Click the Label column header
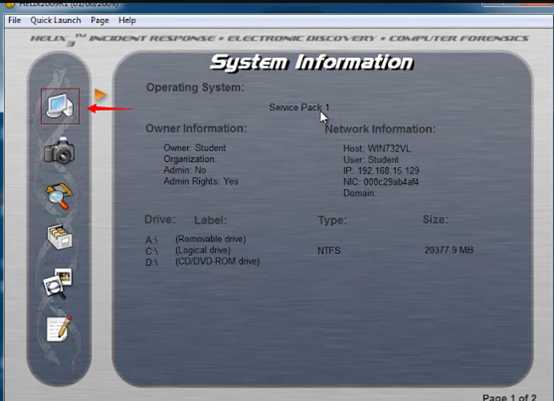This screenshot has width=554, height=401. (210, 220)
